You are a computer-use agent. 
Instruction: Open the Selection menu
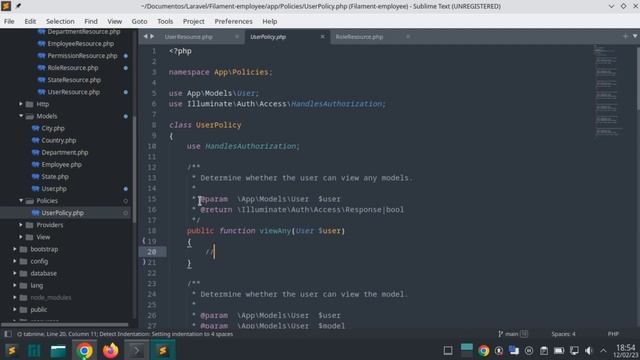60,21
